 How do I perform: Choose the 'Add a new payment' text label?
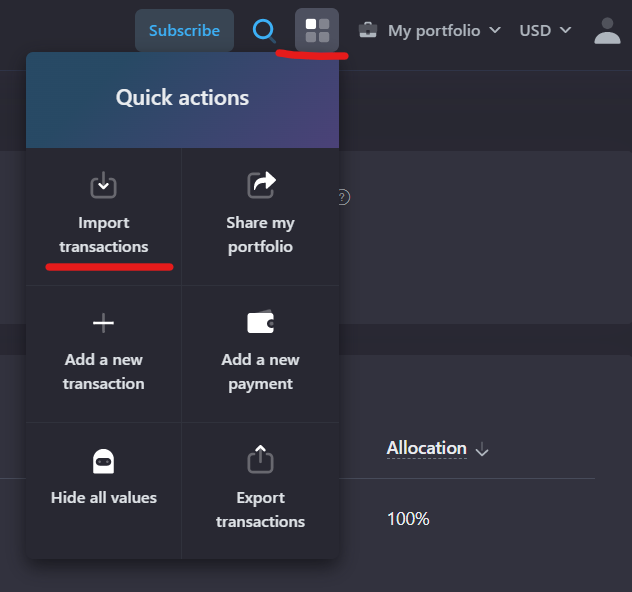pyautogui.click(x=260, y=371)
